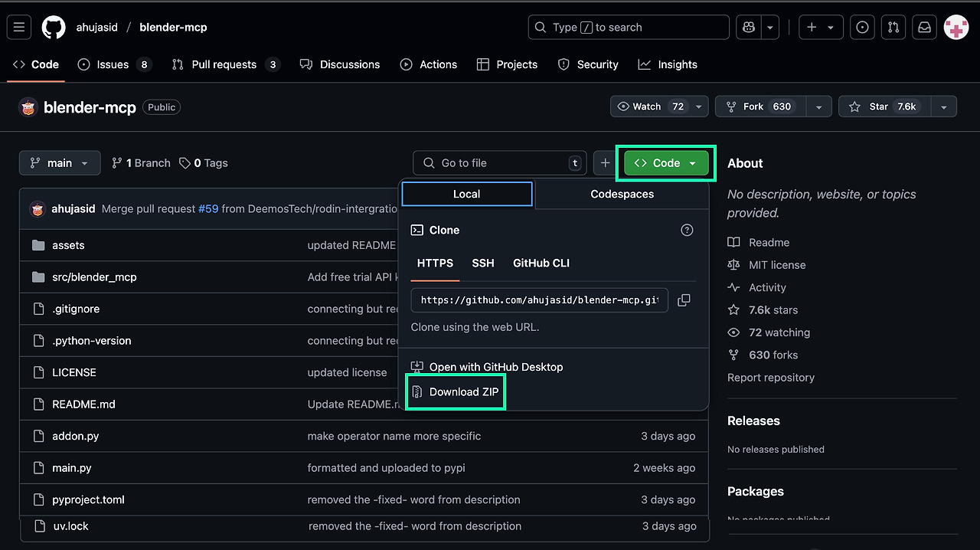Open the user avatar menu

(956, 27)
